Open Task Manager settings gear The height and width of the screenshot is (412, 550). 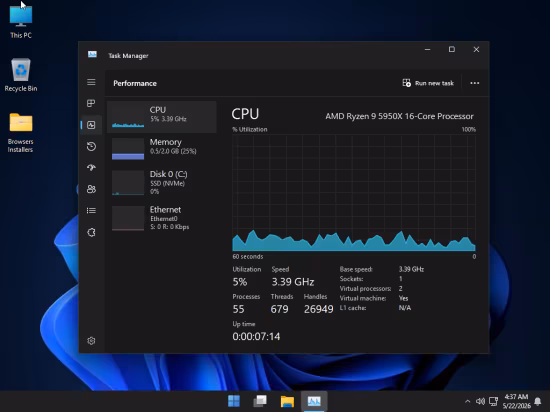[x=91, y=340]
